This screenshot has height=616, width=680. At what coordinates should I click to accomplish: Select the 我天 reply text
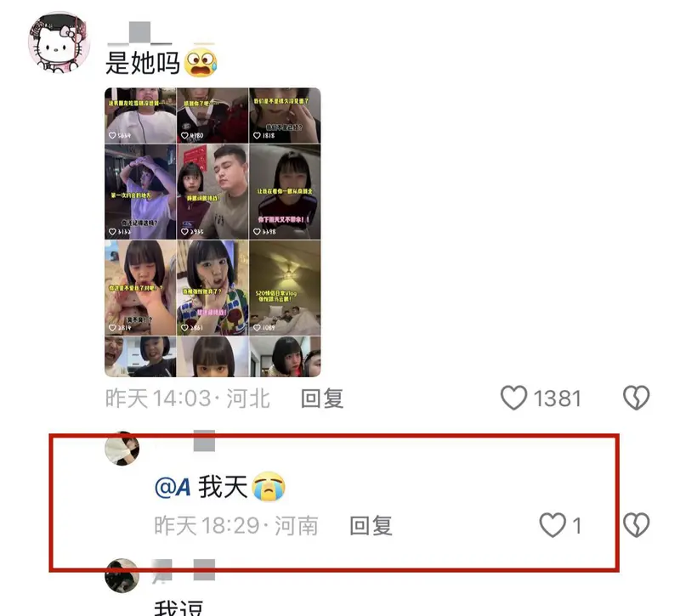click(223, 486)
